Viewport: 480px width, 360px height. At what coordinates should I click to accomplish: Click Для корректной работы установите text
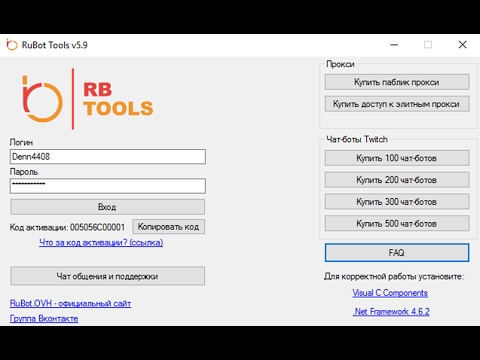pos(394,276)
